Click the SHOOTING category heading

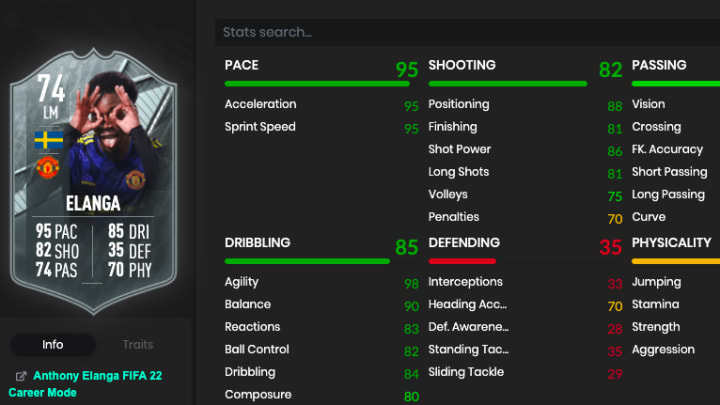[462, 65]
